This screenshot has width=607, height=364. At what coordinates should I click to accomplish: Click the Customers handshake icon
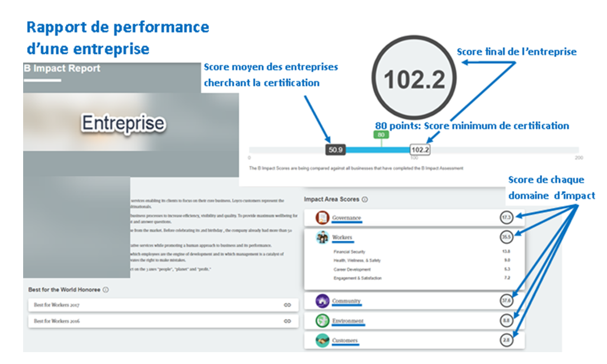322,341
